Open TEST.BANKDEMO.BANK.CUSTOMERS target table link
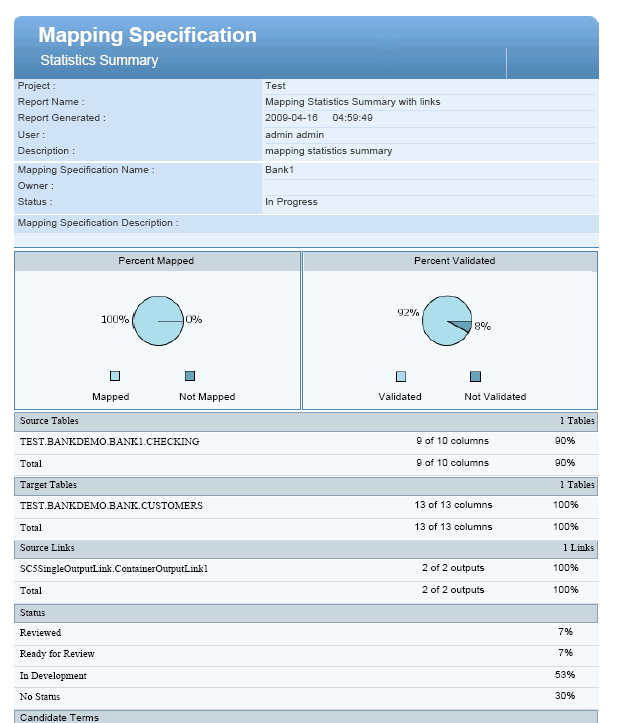 click(111, 505)
